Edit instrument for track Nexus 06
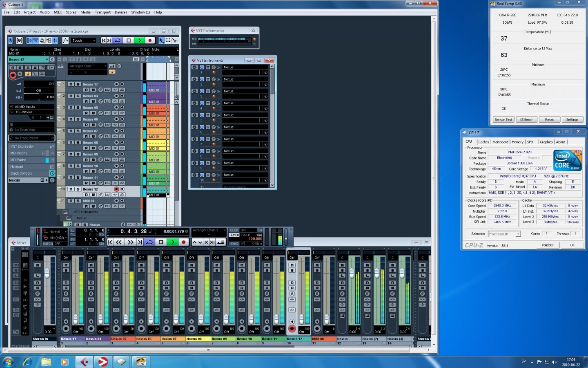Viewport: 588px width, 368px height. (100, 125)
